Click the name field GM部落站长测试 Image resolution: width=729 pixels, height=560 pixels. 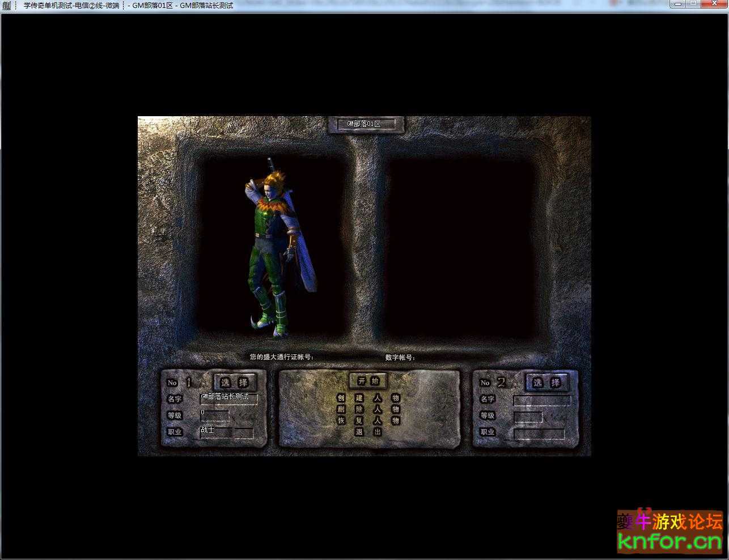(228, 398)
